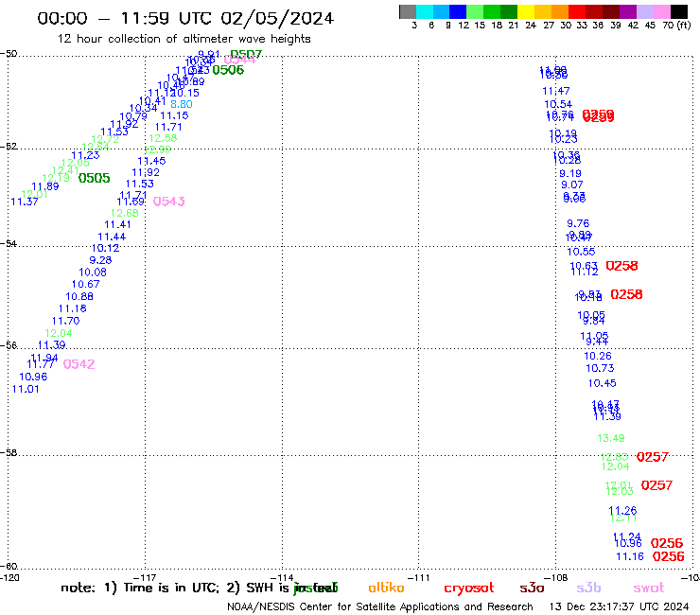The image size is (700, 615).
Task: Click the wave height value 11.37
Action: [x=24, y=202]
